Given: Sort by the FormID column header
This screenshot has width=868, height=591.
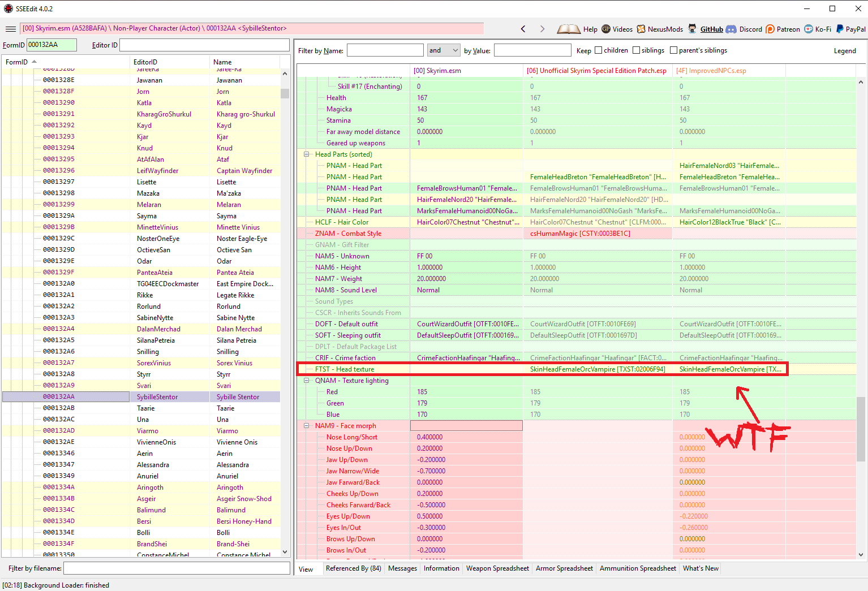Looking at the screenshot, I should (65, 62).
